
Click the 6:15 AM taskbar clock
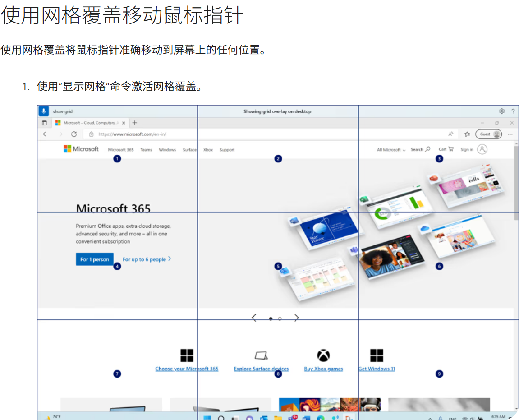click(498, 417)
